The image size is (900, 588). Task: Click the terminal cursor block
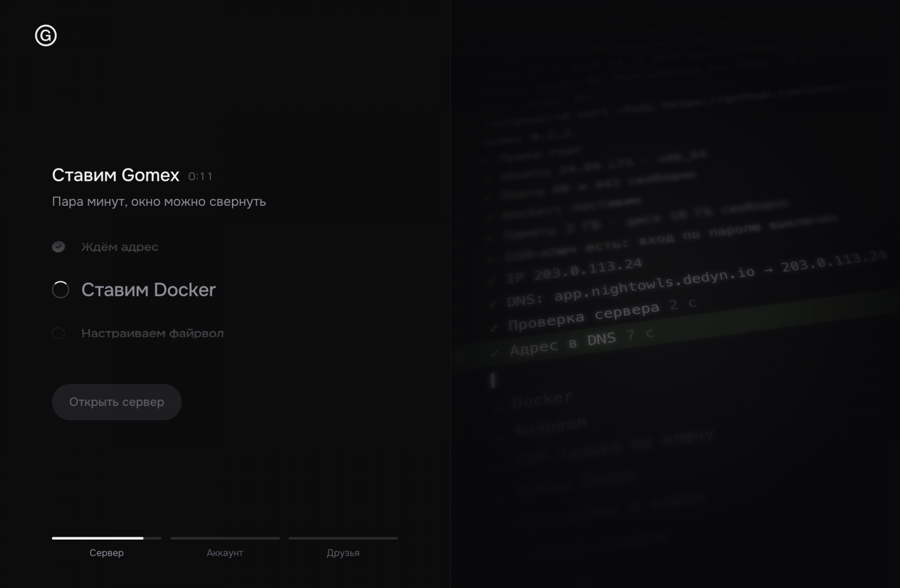[493, 380]
